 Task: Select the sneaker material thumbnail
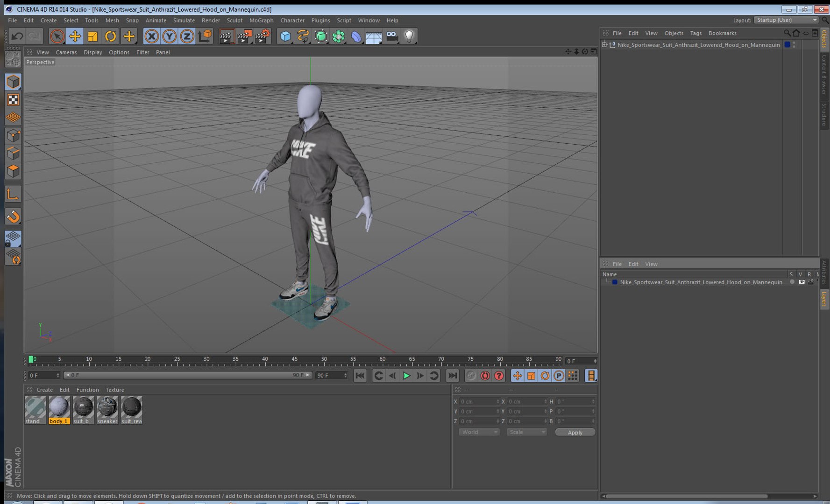coord(107,410)
